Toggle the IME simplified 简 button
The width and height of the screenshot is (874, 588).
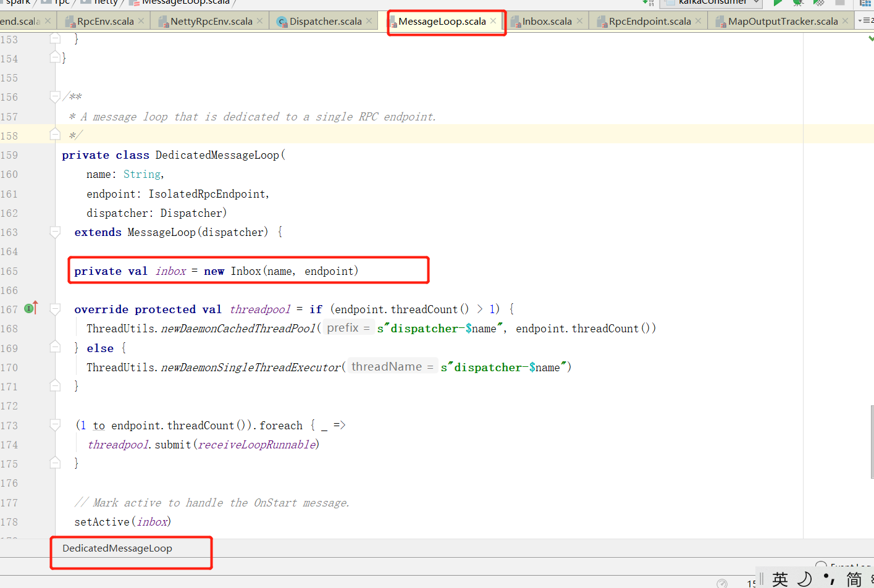pyautogui.click(x=854, y=579)
